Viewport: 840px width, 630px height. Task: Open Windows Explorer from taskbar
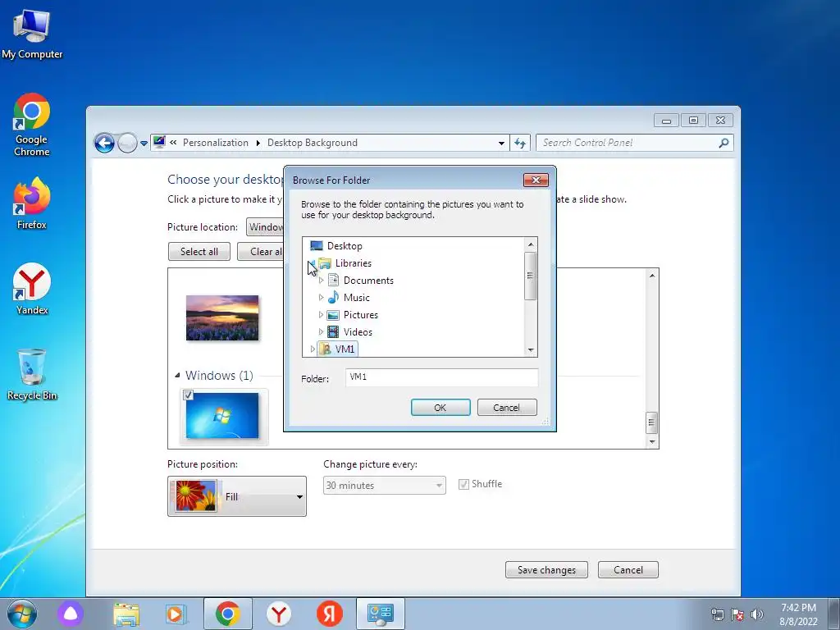126,614
